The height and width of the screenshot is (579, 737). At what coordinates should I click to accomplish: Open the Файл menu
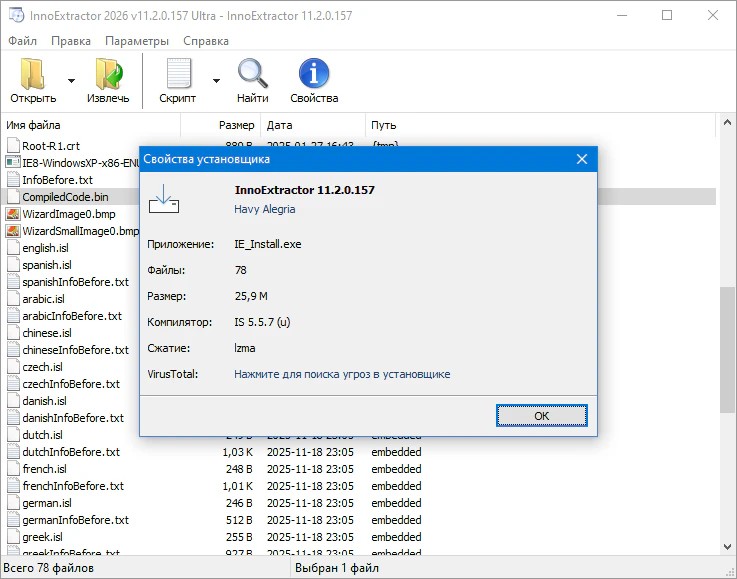point(22,41)
